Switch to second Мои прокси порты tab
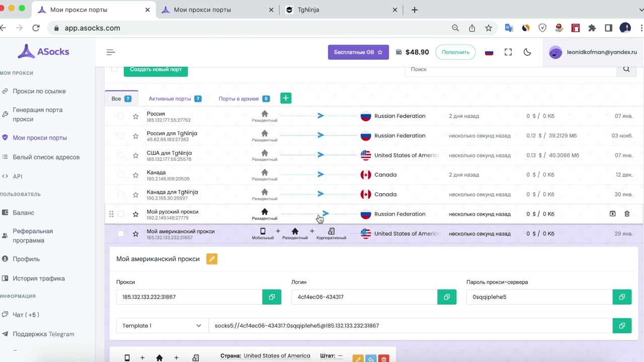Screen dimensions: 644x362 (x=218, y=10)
